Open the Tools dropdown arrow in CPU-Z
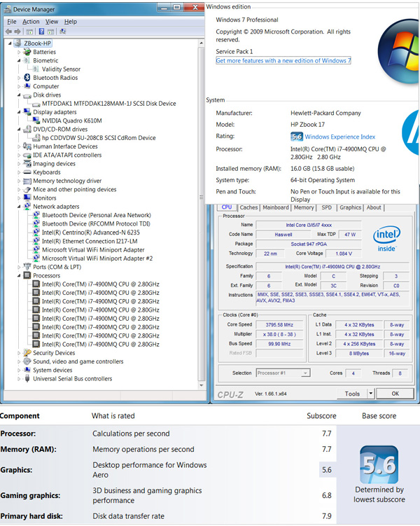420x526 pixels. (x=371, y=393)
